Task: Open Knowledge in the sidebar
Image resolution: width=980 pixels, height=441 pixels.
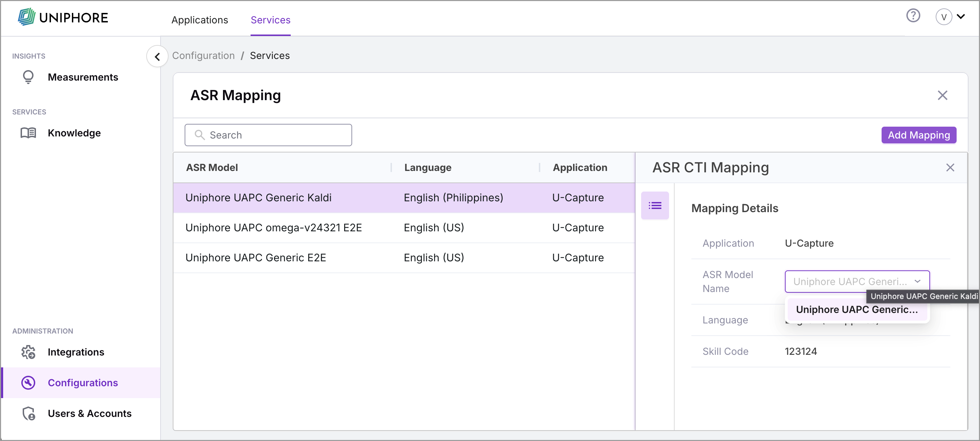Action: point(74,133)
